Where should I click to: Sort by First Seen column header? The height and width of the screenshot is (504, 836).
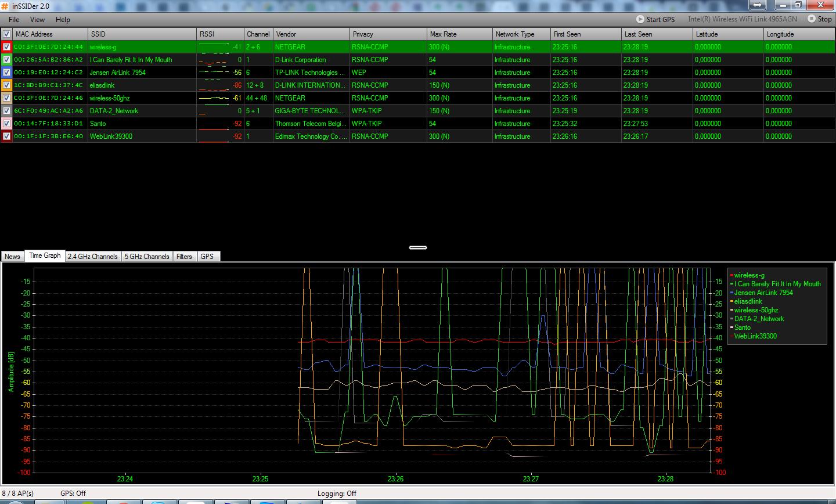click(x=586, y=34)
